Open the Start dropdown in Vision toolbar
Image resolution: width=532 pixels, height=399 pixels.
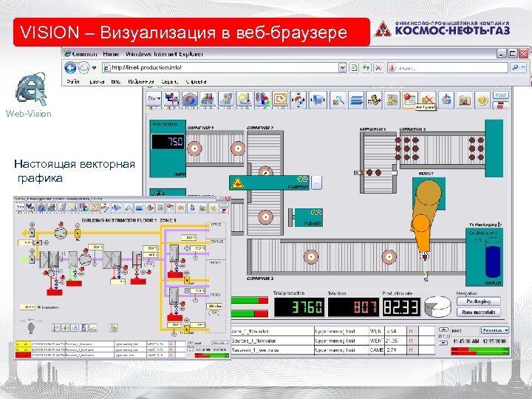click(154, 99)
